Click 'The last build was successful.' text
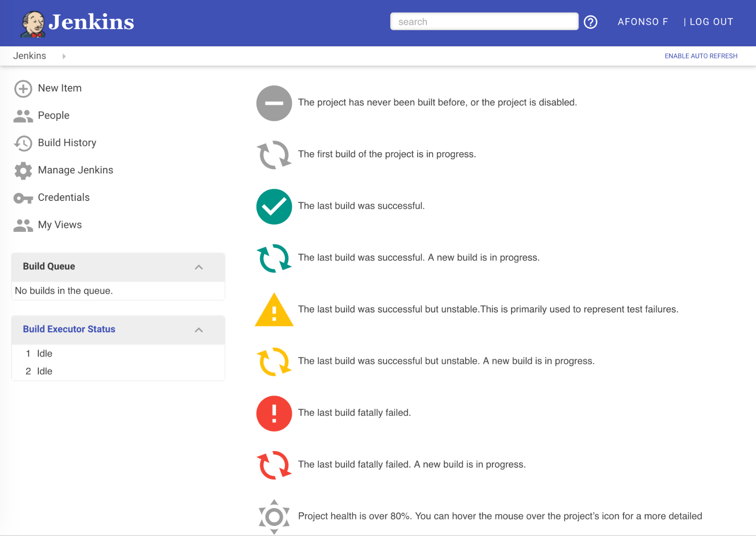The height and width of the screenshot is (536, 756). pyautogui.click(x=361, y=206)
